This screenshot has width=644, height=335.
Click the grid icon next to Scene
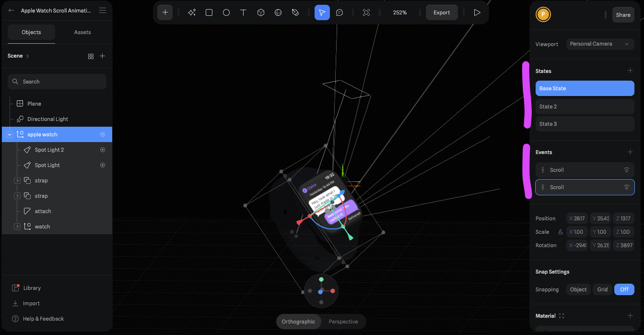pyautogui.click(x=91, y=56)
